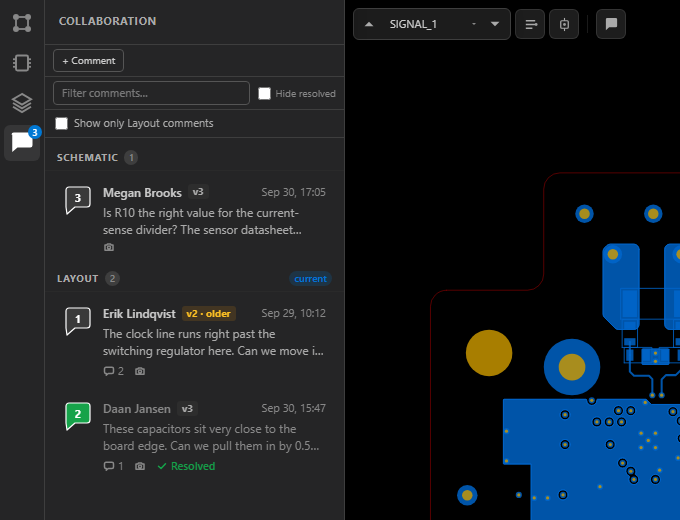Click the layer list options toolbar icon
Screen dimensions: 680x520
tap(530, 24)
